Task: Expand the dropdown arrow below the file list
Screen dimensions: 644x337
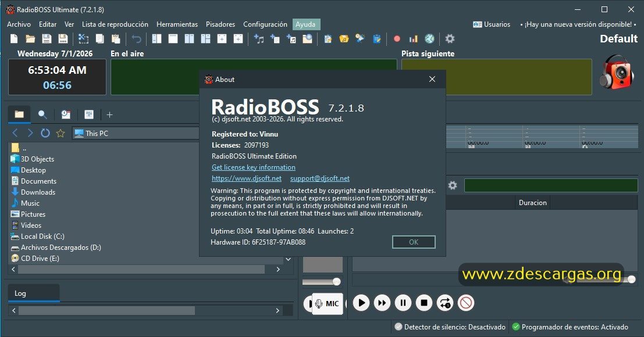Action: click(x=289, y=259)
